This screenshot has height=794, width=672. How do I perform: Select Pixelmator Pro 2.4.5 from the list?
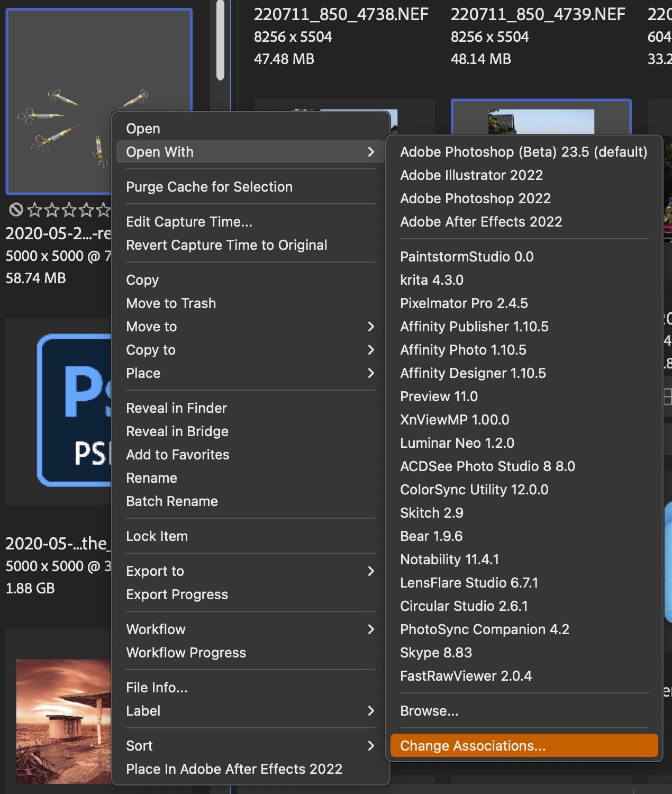click(x=464, y=303)
